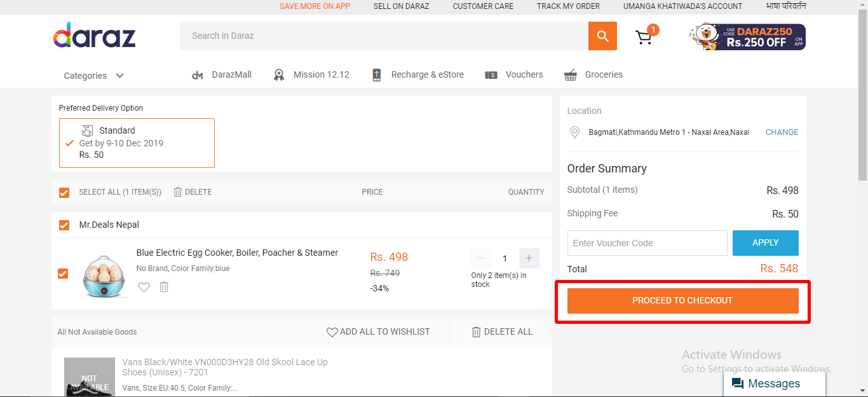
Task: Click the Recharge & eStore phone icon
Action: tap(377, 75)
